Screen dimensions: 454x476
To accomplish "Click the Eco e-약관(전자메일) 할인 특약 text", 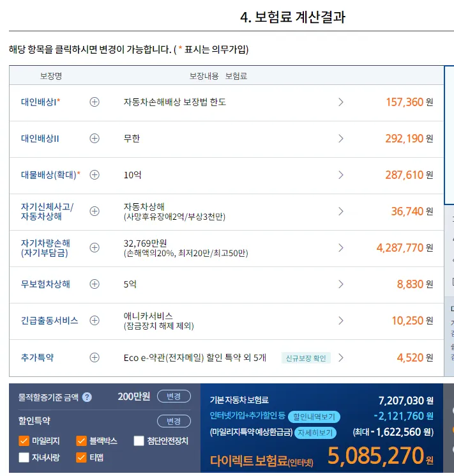I will [x=195, y=358].
